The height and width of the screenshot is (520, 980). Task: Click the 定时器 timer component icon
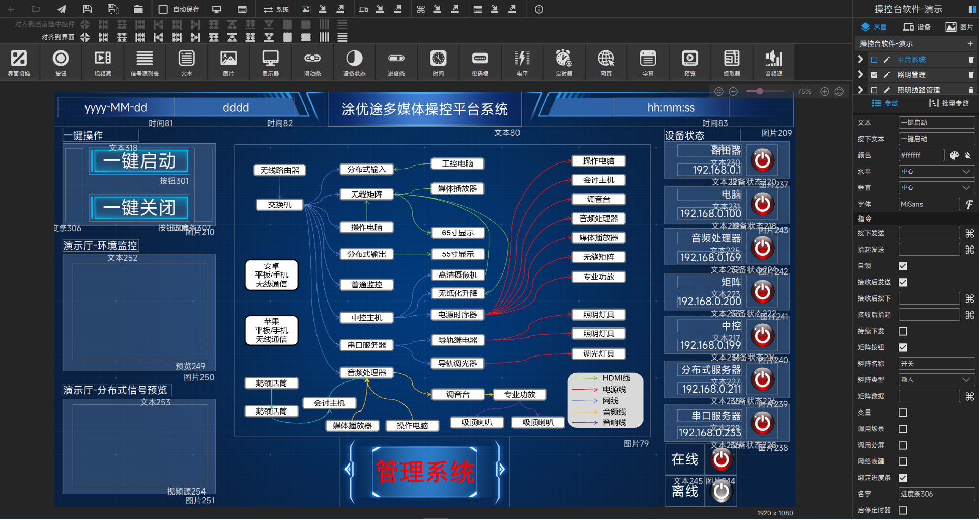coord(563,63)
